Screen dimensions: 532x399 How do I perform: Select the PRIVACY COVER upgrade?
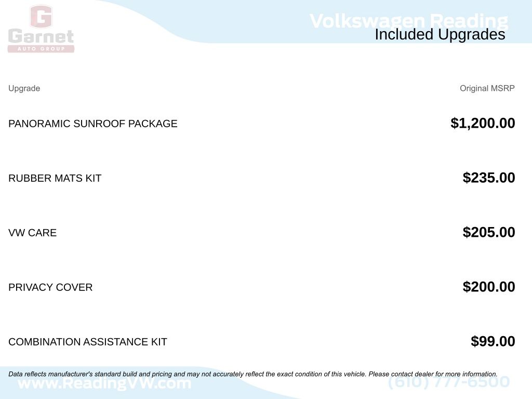[50, 287]
